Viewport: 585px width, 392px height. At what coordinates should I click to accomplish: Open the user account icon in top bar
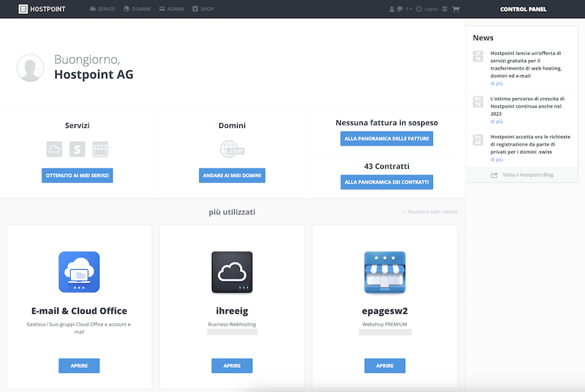tap(392, 9)
